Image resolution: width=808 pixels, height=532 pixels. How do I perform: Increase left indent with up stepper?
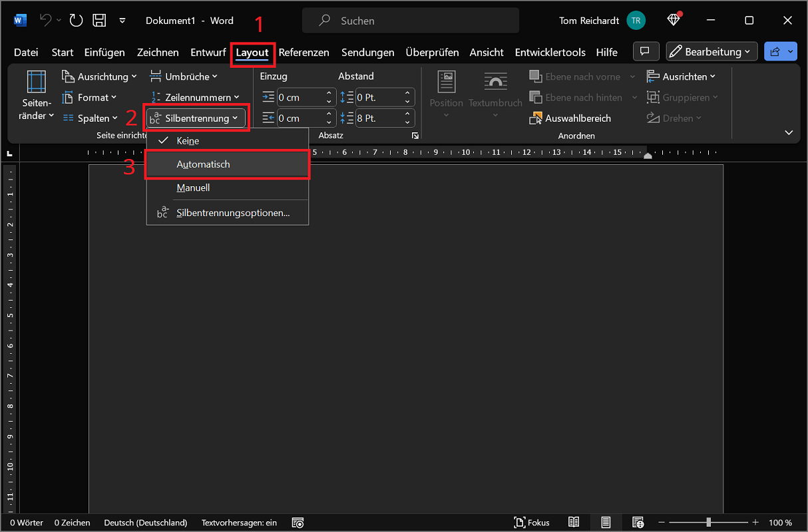[329, 93]
